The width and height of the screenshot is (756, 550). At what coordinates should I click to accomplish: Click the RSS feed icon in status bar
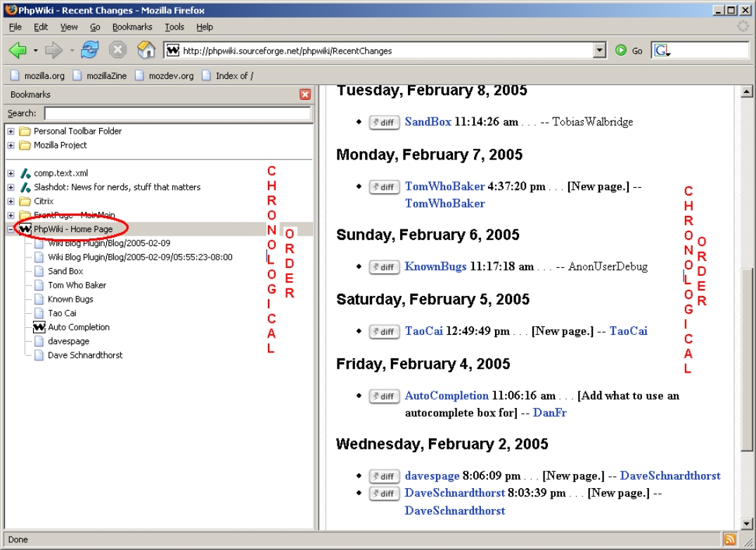click(730, 539)
